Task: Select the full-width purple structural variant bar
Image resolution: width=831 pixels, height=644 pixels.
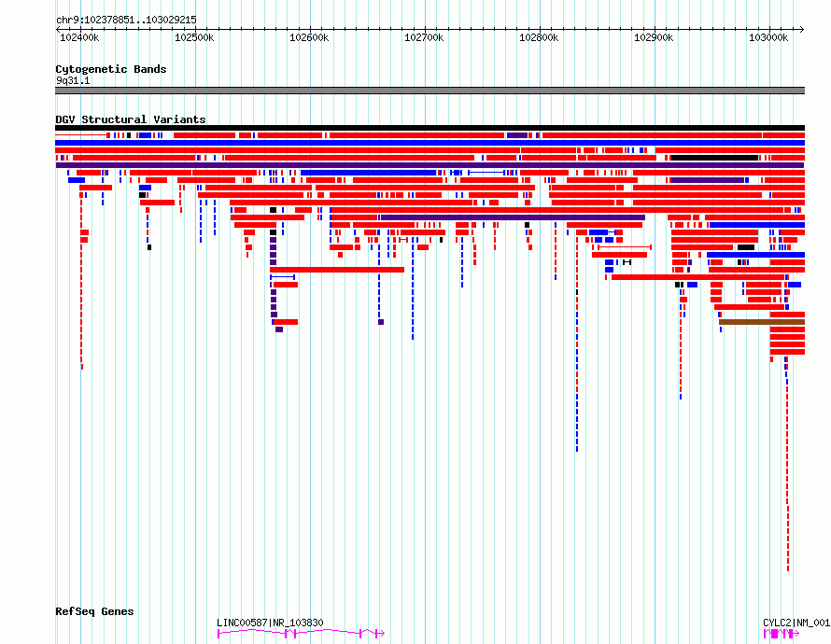Action: click(430, 165)
